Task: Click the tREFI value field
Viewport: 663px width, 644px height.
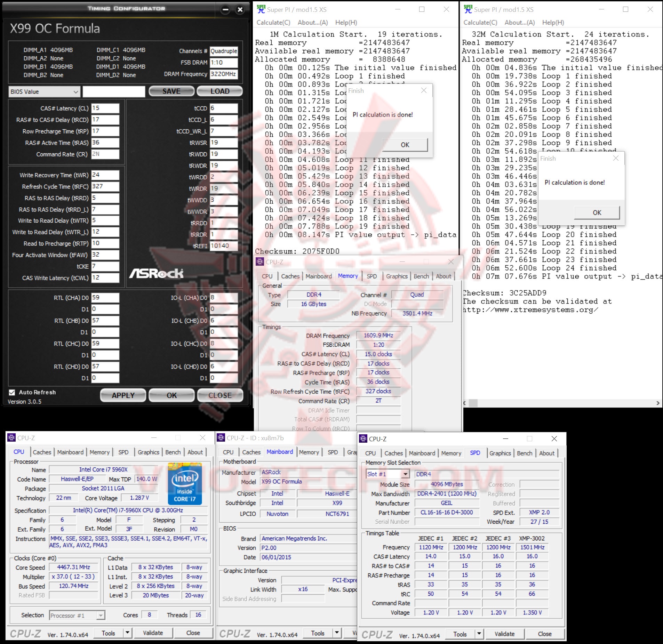Action: click(224, 246)
